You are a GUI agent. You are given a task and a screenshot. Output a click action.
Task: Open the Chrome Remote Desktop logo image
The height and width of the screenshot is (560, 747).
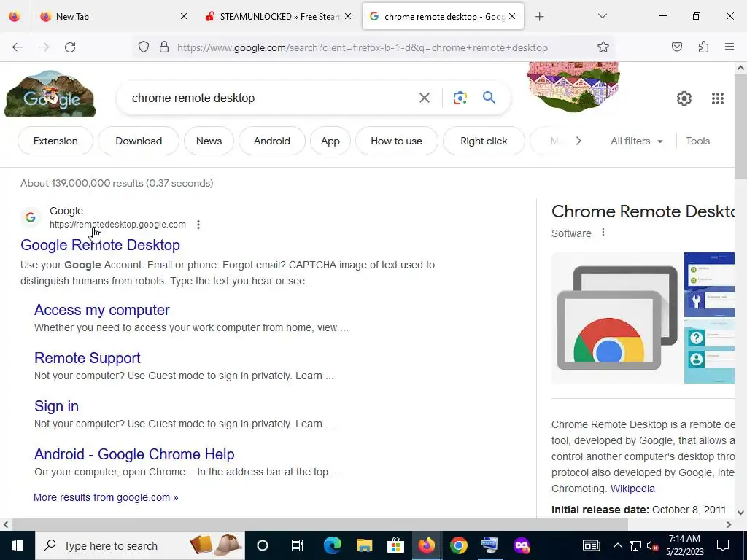click(617, 318)
